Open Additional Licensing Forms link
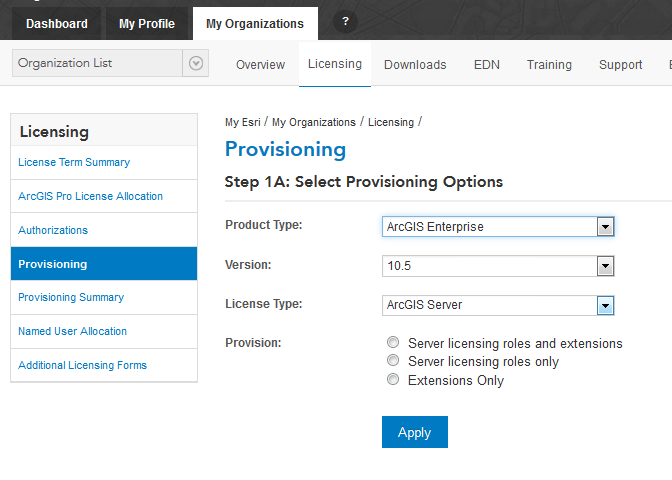672x480 pixels. coord(82,365)
